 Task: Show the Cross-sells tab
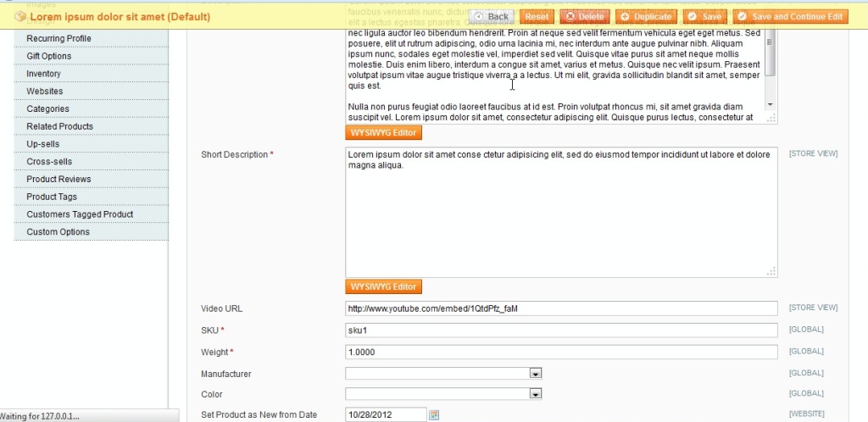pyautogui.click(x=92, y=162)
